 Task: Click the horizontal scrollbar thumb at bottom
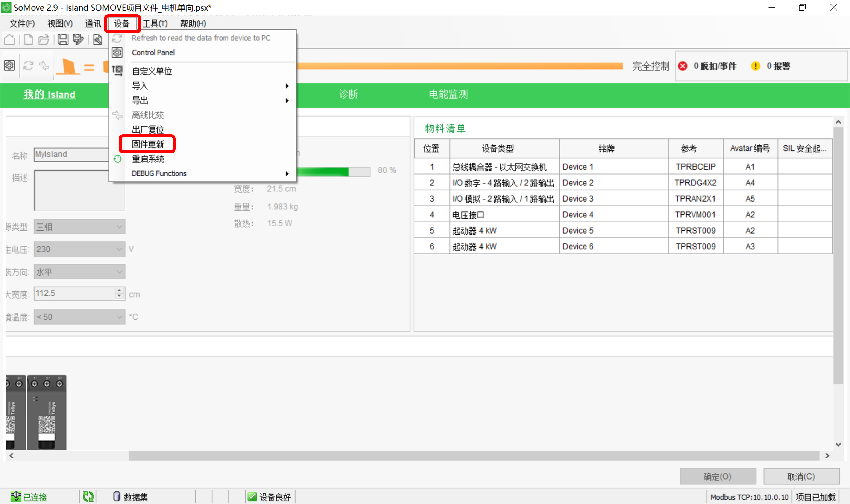474,456
